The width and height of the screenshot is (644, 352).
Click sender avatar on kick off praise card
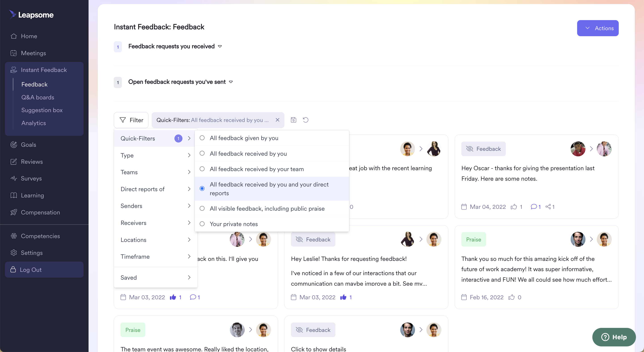[x=578, y=239]
